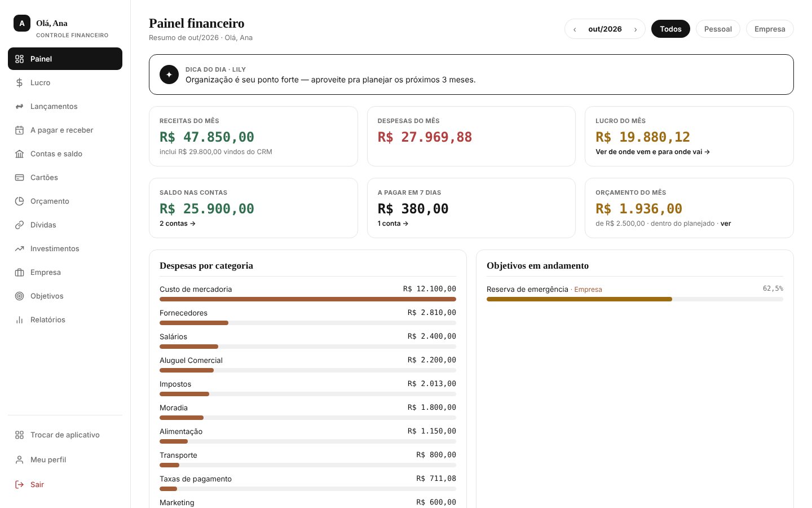Screen dimensions: 812x508
Task: Click the Salários amount R$ 2.400,00
Action: pos(432,336)
